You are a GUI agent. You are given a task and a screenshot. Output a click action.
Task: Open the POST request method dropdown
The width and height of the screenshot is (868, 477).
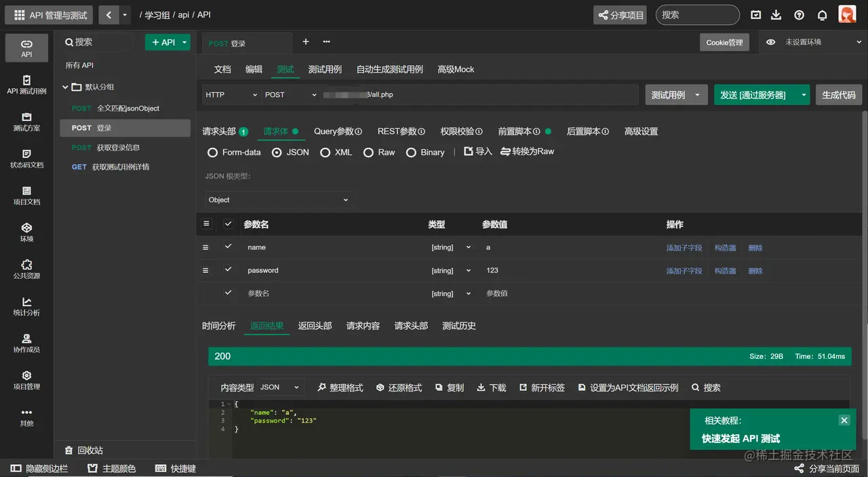click(290, 95)
